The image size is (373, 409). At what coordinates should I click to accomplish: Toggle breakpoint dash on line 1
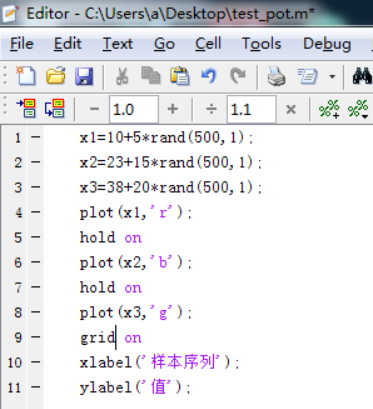coord(36,137)
